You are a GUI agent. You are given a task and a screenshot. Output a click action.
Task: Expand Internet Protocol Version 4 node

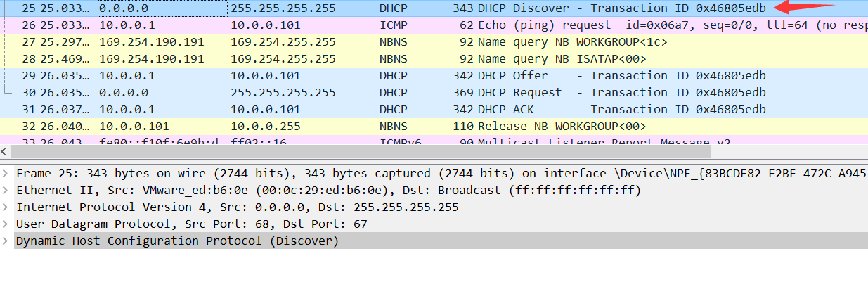coord(6,207)
